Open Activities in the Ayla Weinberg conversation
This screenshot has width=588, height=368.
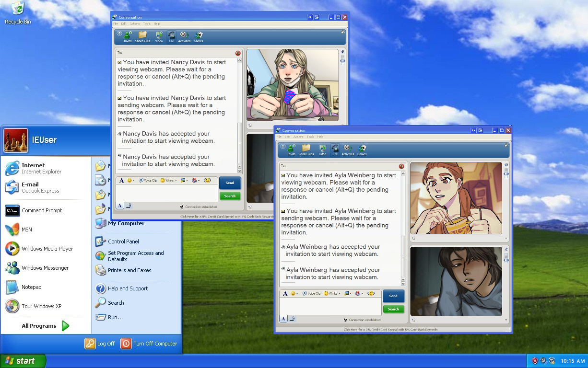coord(348,150)
